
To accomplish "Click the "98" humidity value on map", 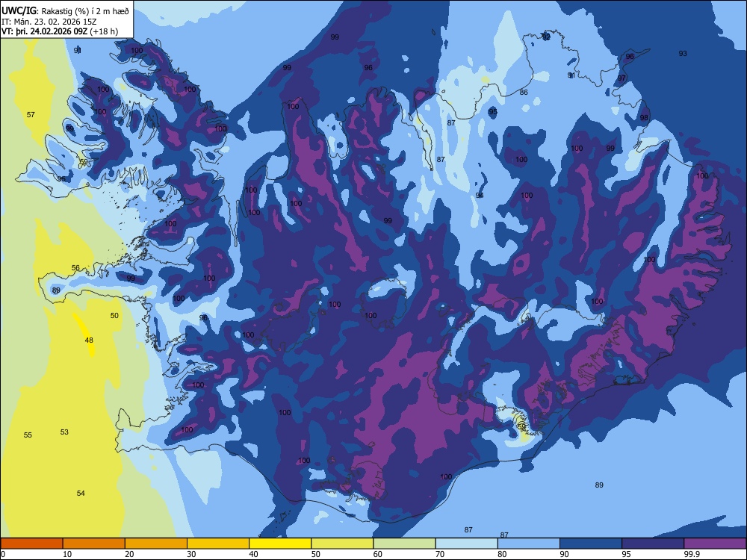I will 644,118.
